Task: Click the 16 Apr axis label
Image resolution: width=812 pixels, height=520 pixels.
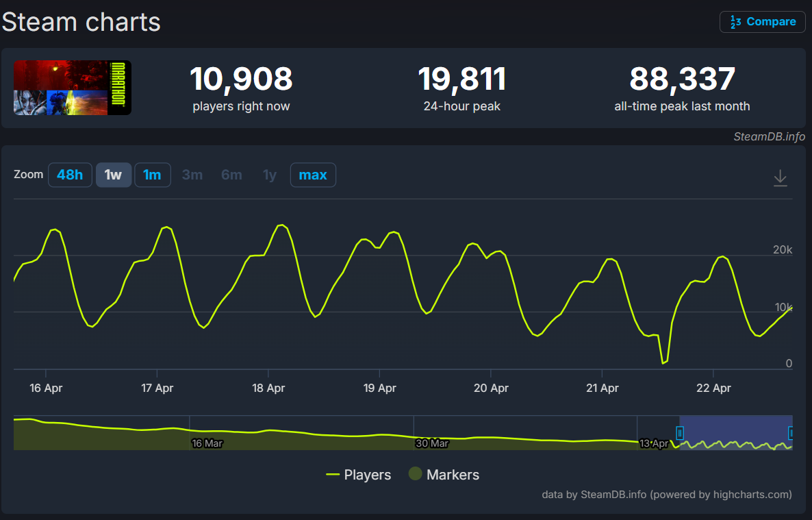Action: 46,388
